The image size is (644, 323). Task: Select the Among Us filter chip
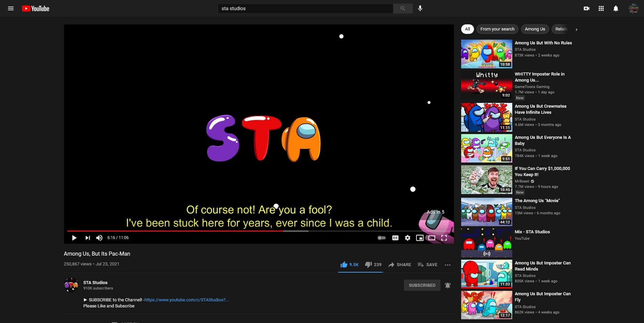[x=535, y=29]
